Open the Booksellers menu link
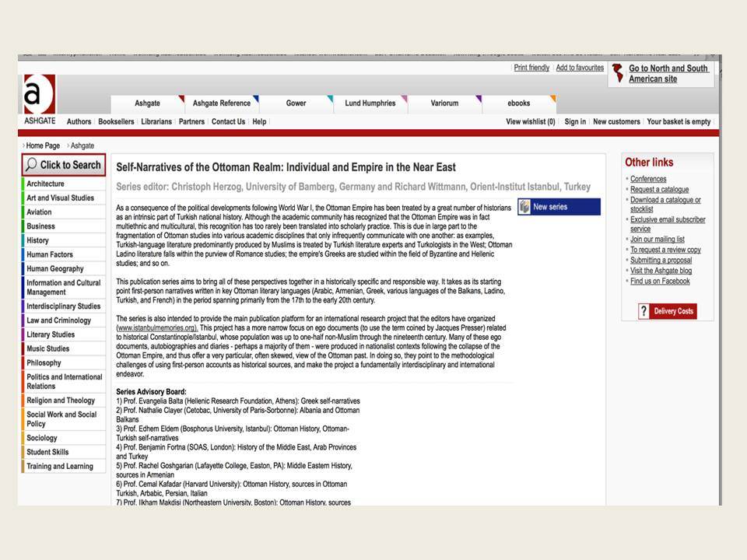This screenshot has width=747, height=560. 116,122
